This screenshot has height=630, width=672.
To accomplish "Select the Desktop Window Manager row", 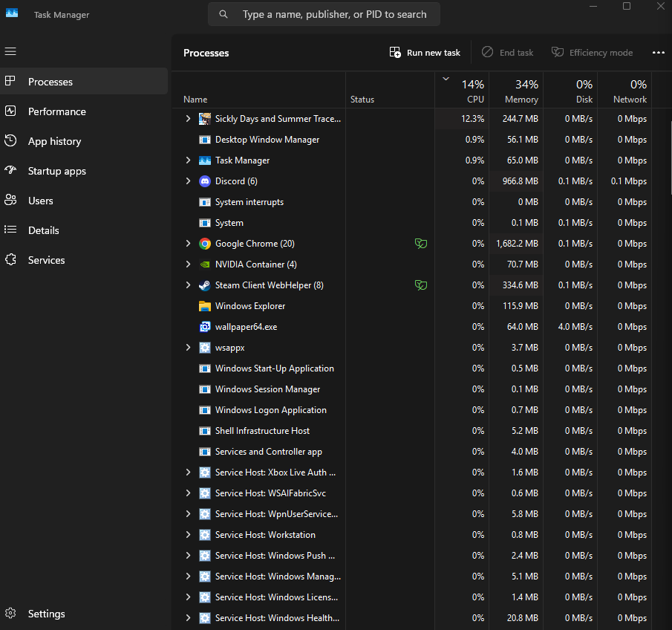I will [411, 140].
